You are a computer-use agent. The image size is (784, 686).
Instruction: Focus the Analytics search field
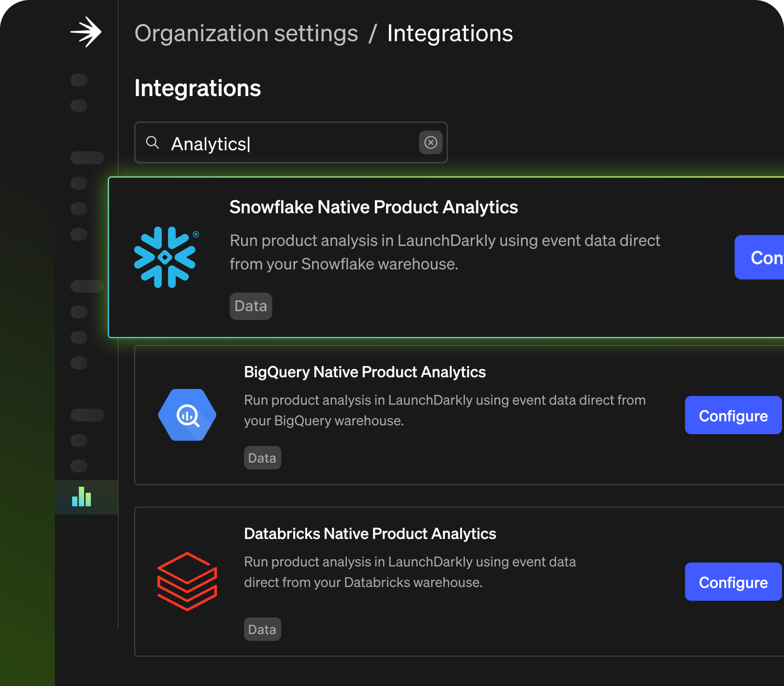pyautogui.click(x=291, y=143)
